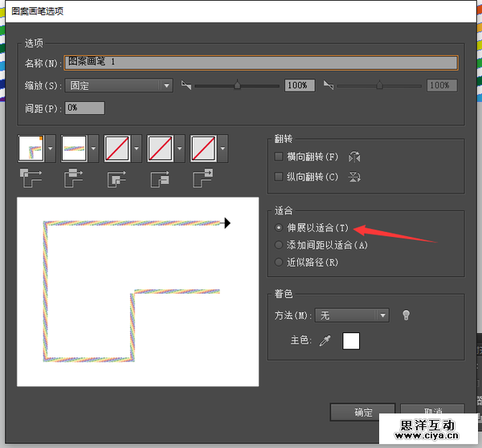Click the lightbulb colorization tips icon

tap(406, 316)
